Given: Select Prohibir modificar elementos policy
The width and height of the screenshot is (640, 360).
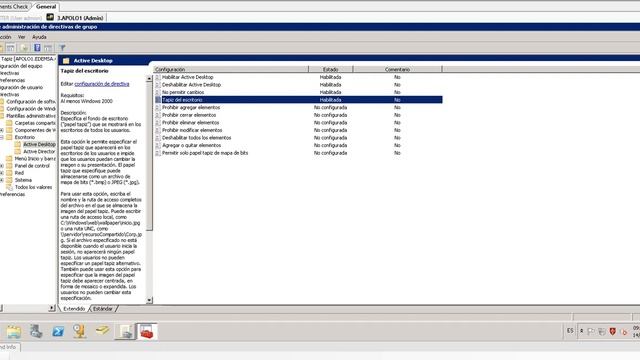Looking at the screenshot, I should 298,130.
